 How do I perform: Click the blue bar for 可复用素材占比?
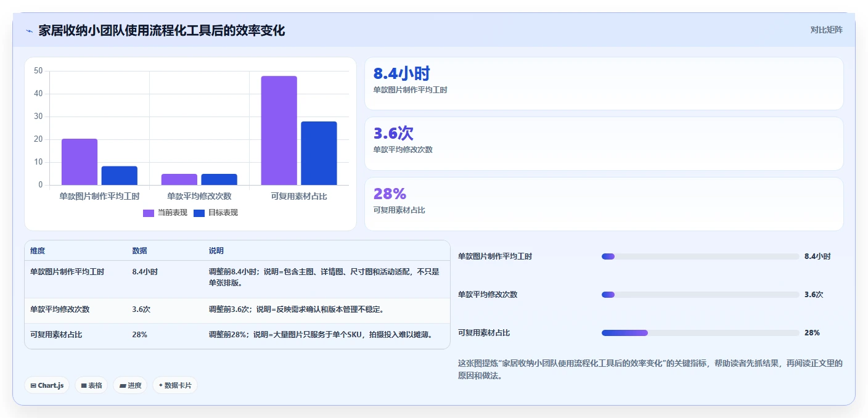click(319, 154)
